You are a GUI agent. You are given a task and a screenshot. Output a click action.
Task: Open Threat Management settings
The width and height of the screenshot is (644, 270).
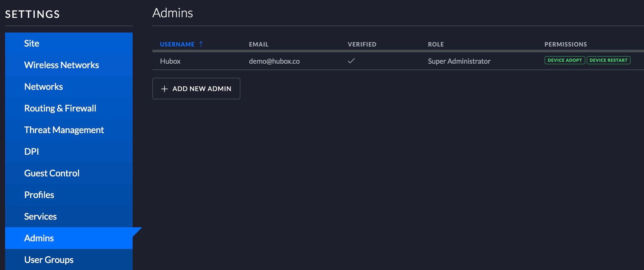69,130
